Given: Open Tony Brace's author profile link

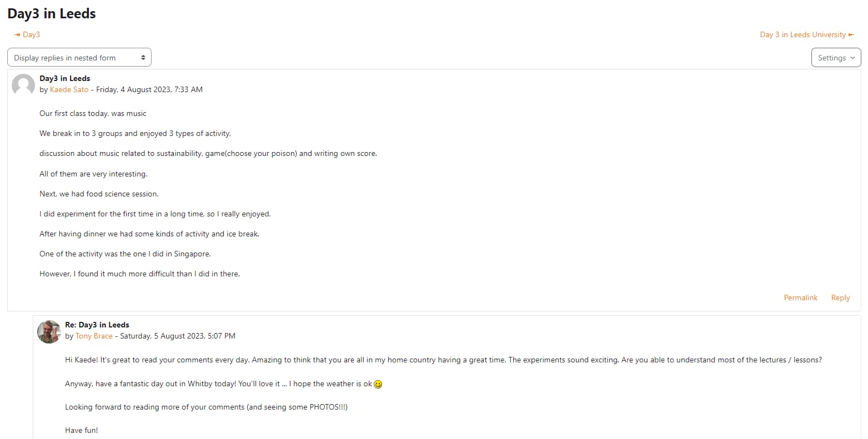Looking at the screenshot, I should 94,336.
